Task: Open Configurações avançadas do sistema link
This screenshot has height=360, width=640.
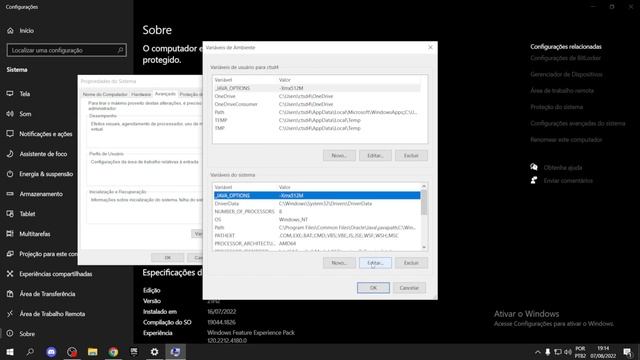Action: click(578, 123)
